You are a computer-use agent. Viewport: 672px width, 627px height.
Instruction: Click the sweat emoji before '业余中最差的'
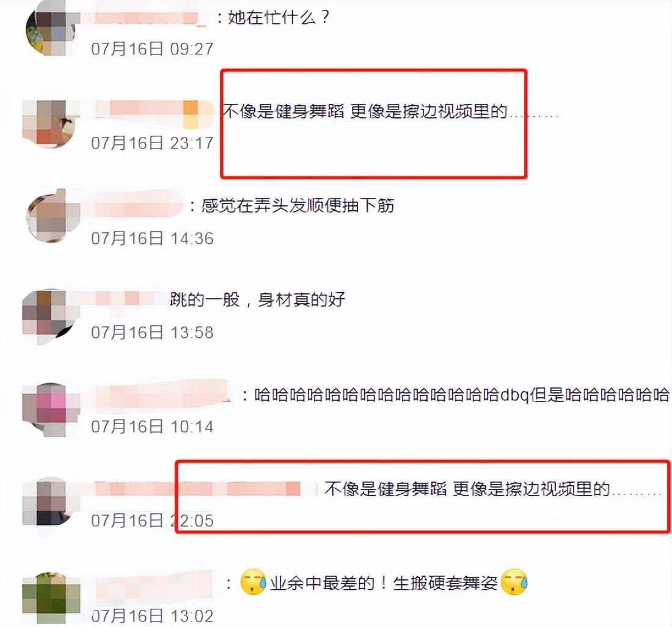[254, 582]
